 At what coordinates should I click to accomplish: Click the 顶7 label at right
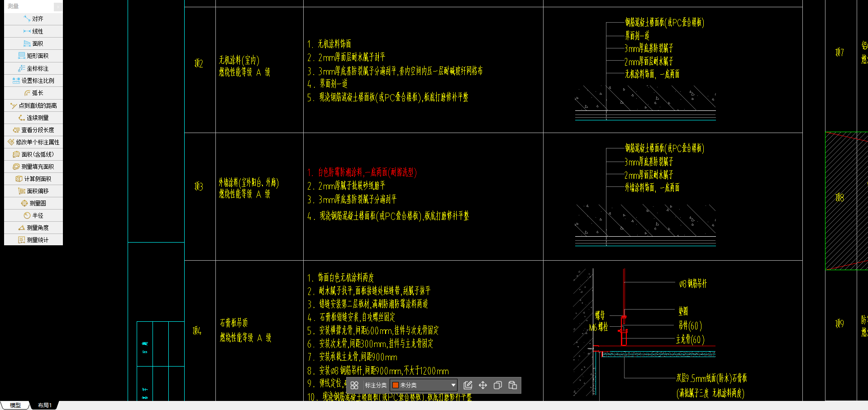(839, 52)
